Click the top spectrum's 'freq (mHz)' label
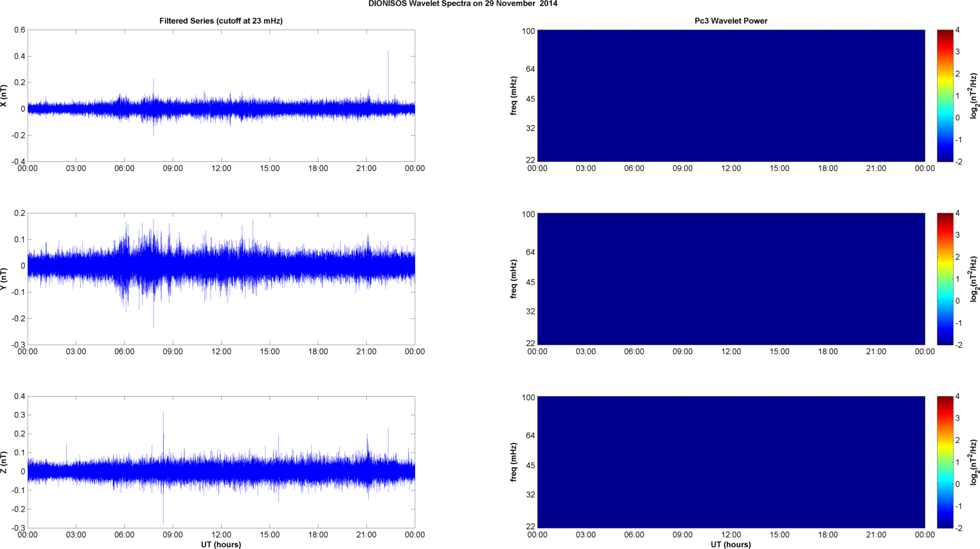 pos(514,96)
